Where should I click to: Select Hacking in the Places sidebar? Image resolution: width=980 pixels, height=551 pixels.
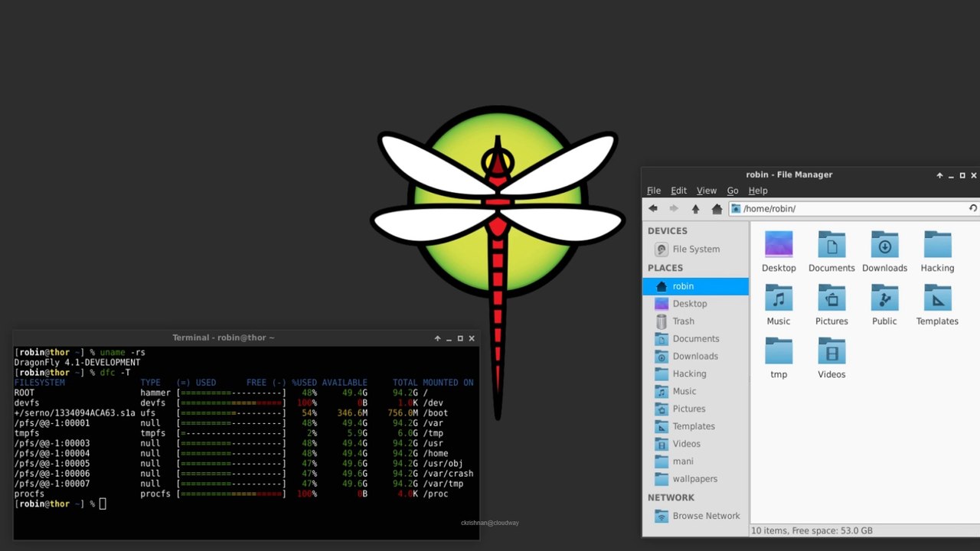[695, 374]
